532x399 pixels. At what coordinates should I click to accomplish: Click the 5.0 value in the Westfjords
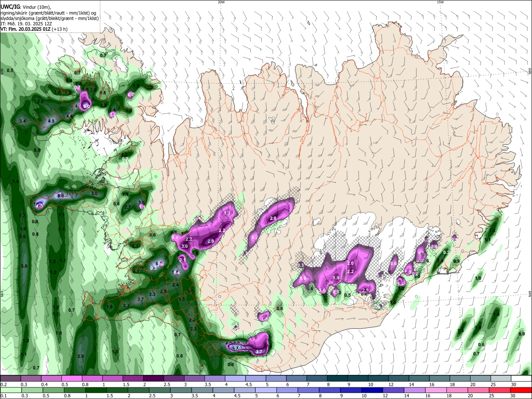(x=86, y=107)
